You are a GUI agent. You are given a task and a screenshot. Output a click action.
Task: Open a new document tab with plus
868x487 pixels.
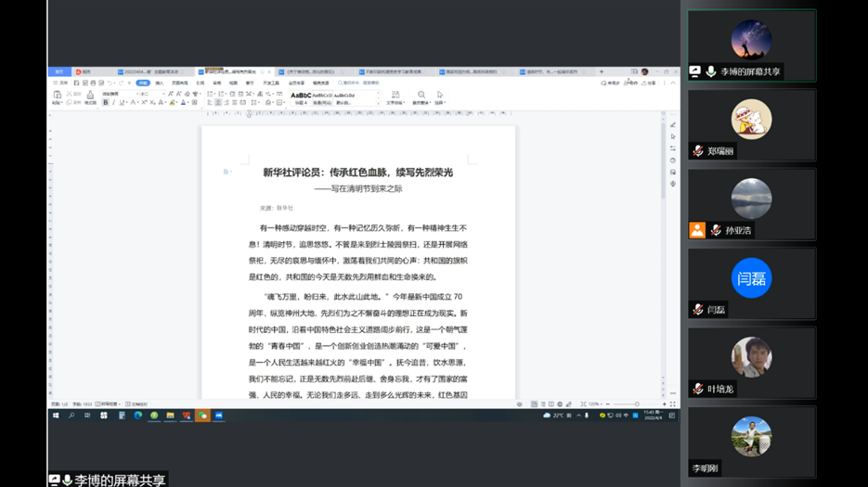602,71
